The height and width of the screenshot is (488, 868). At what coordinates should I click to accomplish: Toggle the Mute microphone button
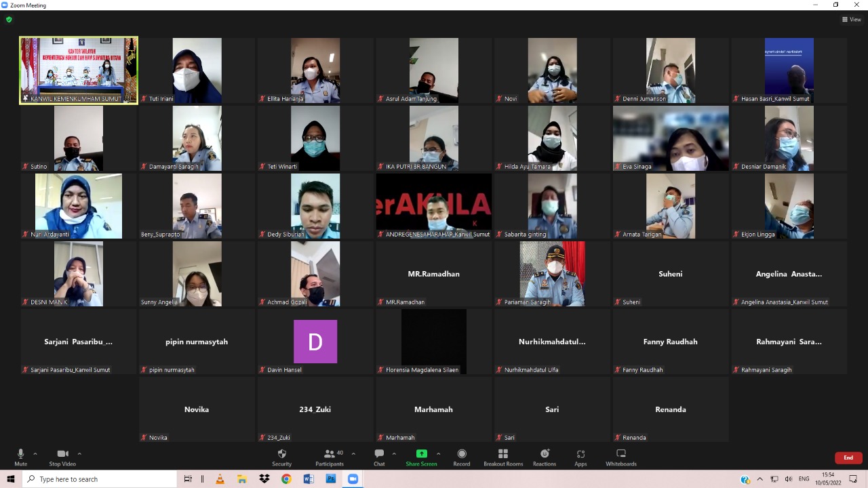click(x=20, y=457)
